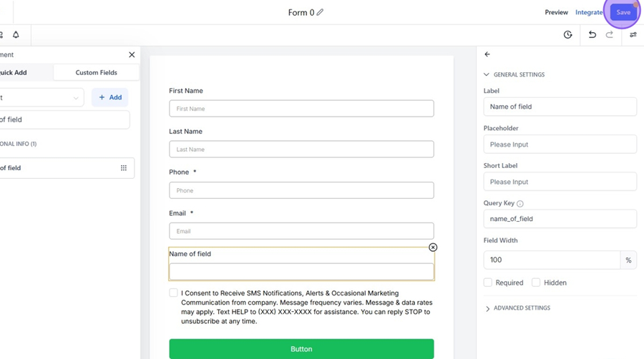Click the First Name form input
The width and height of the screenshot is (644, 359).
tap(301, 108)
